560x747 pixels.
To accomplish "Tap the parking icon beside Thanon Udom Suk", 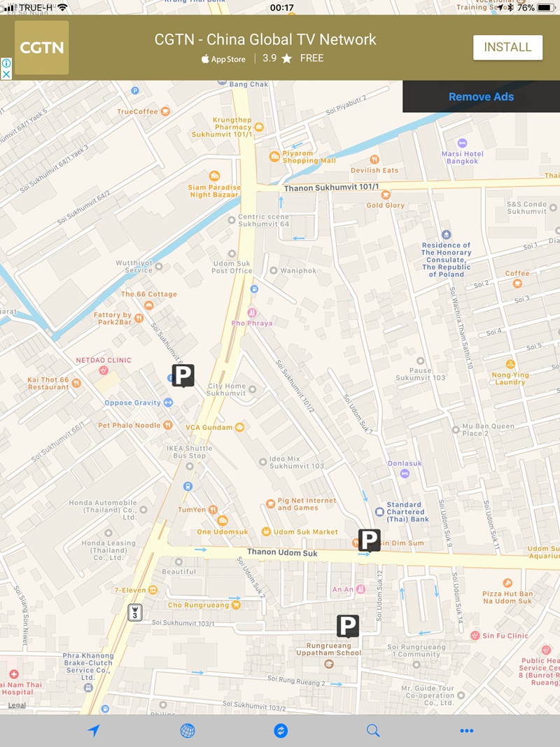I will coord(369,540).
